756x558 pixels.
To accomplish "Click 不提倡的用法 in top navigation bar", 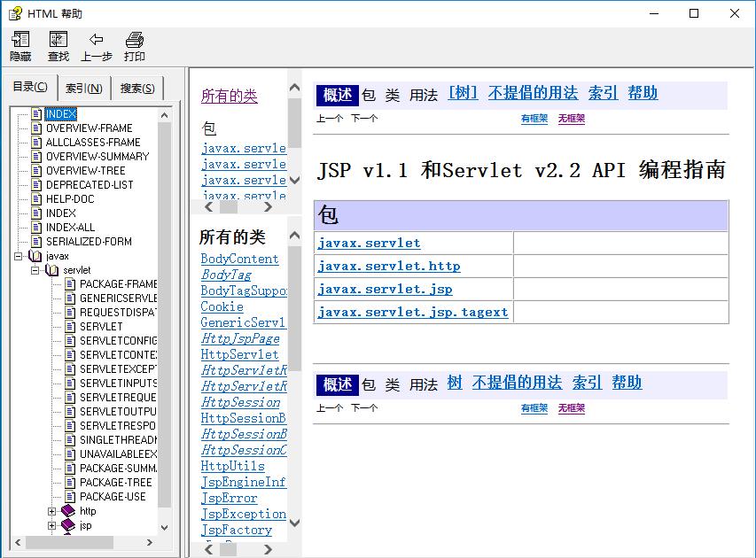I will [x=533, y=92].
